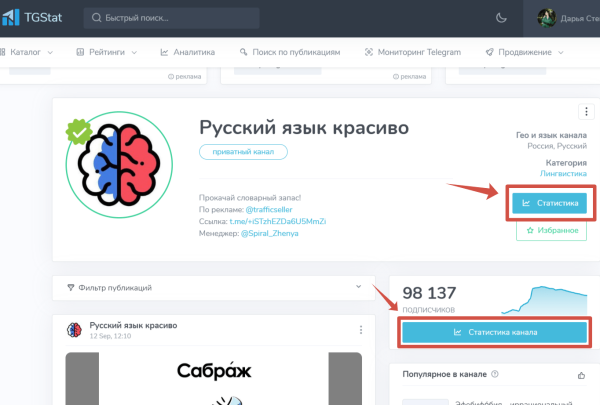This screenshot has width=600, height=405.
Task: Open the Сабраж post image
Action: [214, 379]
